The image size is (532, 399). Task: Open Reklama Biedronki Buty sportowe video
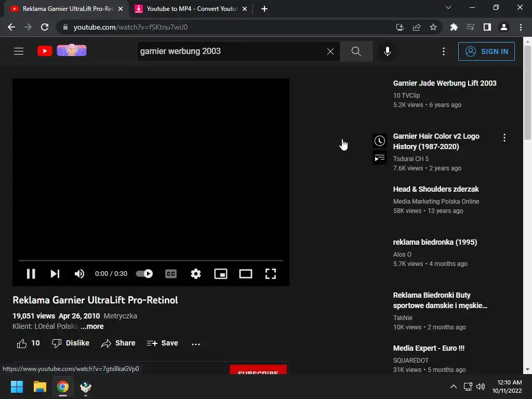click(440, 300)
